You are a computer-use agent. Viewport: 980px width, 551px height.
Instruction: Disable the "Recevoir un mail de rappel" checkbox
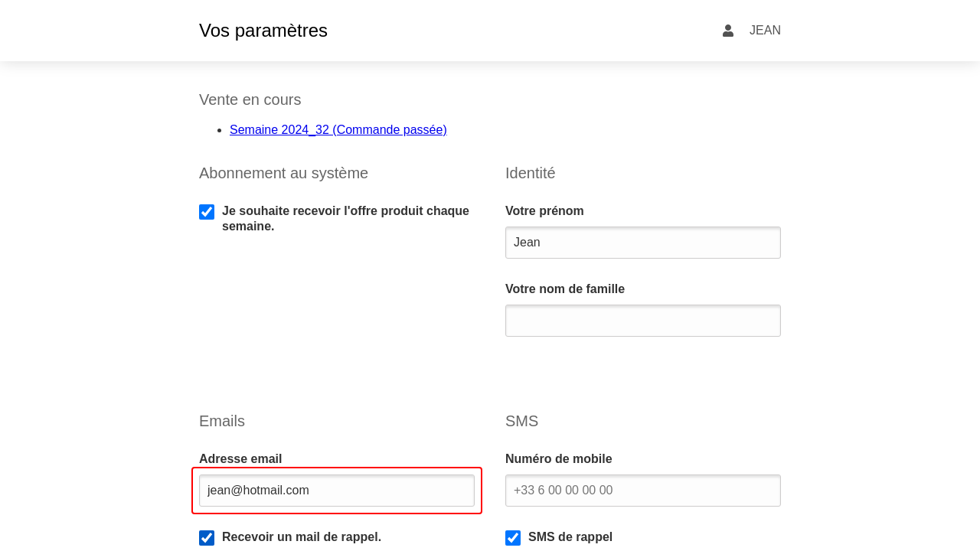(x=207, y=538)
